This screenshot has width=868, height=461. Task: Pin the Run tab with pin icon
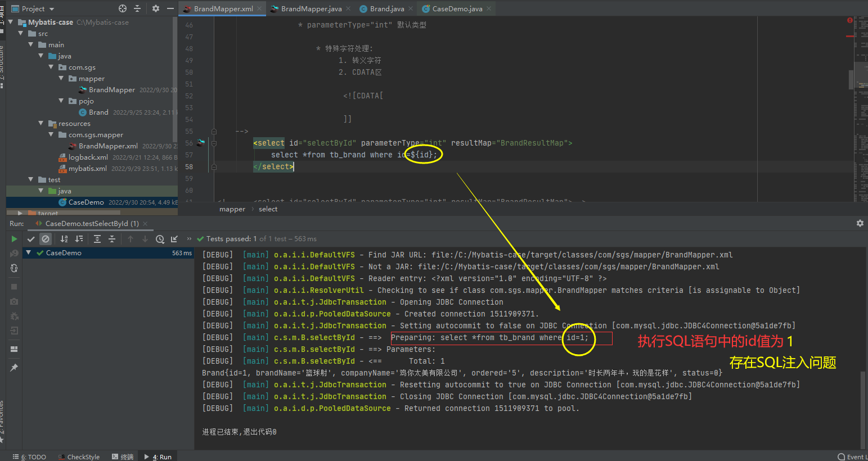point(14,367)
